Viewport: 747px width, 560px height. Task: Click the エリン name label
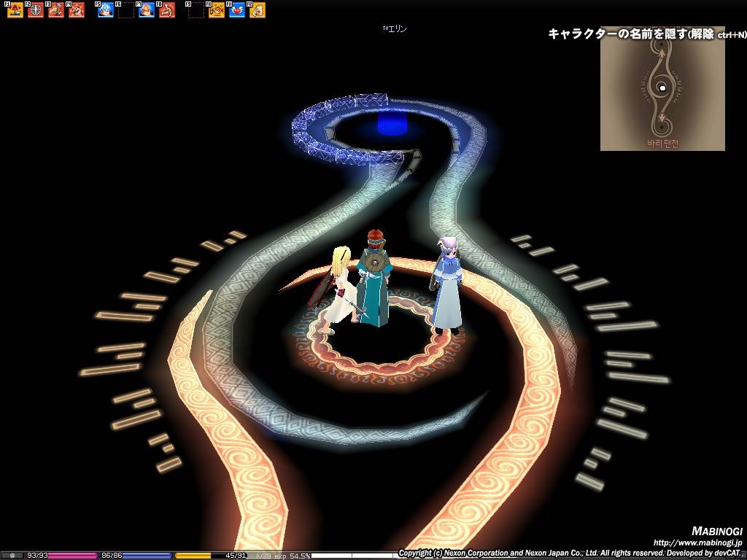pyautogui.click(x=395, y=29)
